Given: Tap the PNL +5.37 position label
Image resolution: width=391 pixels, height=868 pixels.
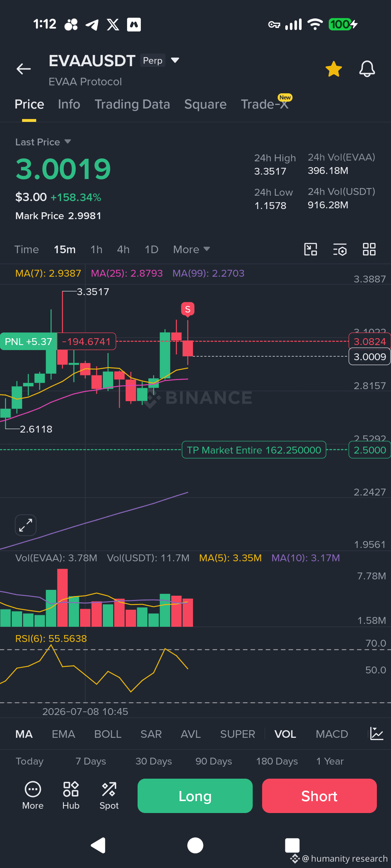Looking at the screenshot, I should coord(29,341).
